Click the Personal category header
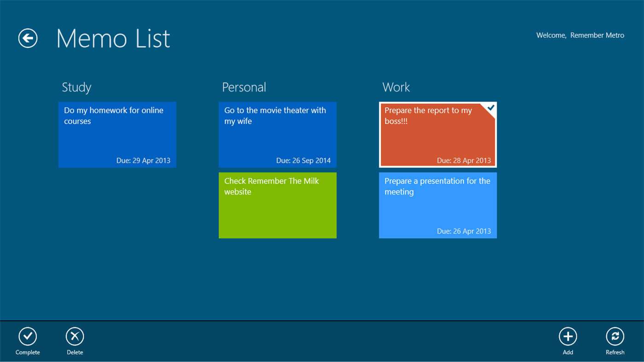 point(244,87)
